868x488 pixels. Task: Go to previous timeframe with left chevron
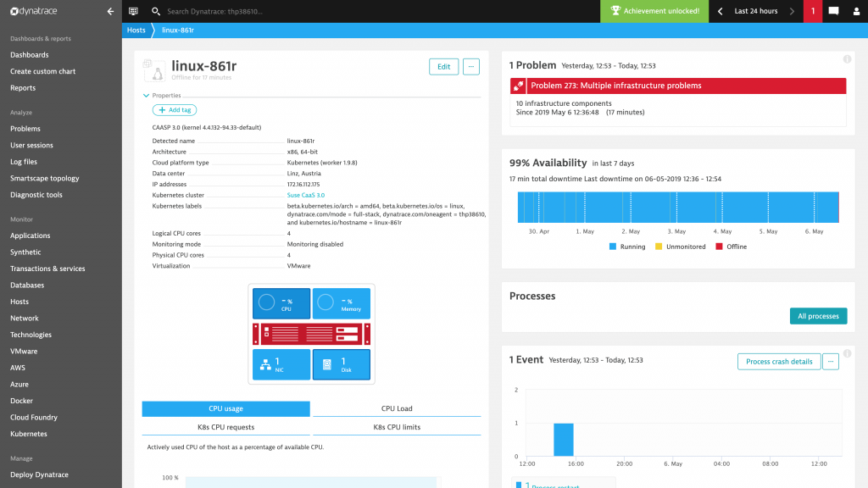coord(721,11)
